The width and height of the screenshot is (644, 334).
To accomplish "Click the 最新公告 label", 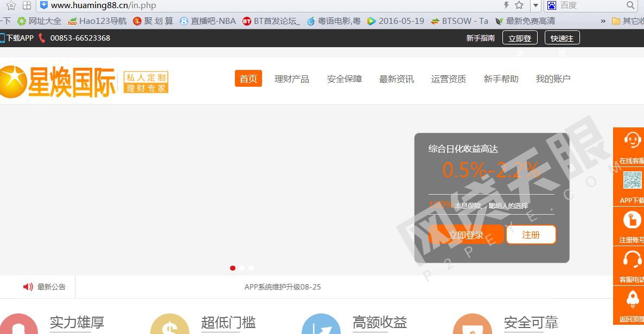I will (x=52, y=287).
